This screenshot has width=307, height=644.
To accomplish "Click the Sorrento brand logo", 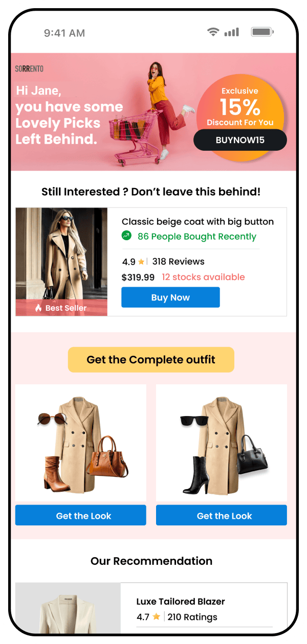I will click(x=29, y=69).
